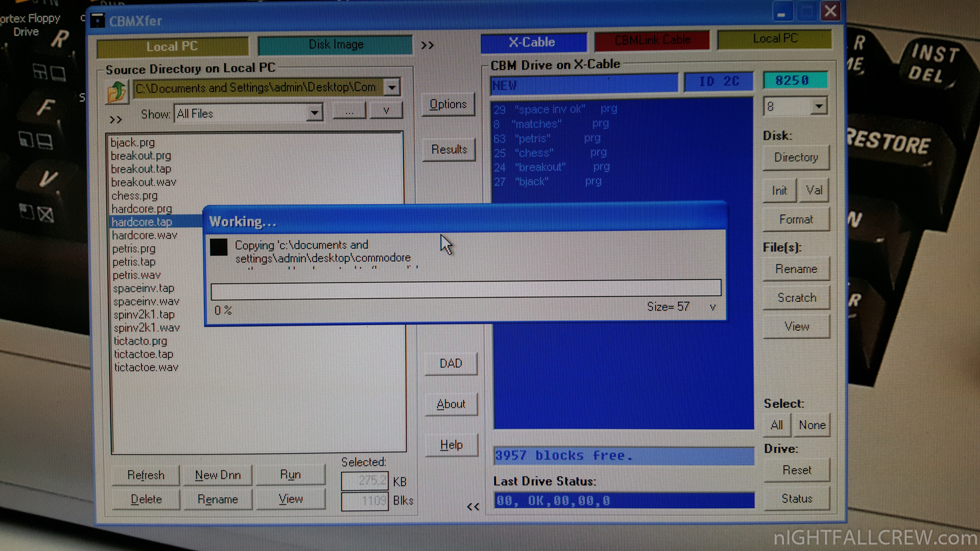Select "petris" prg on CBM drive
Viewport: 980px width, 551px height.
(546, 138)
